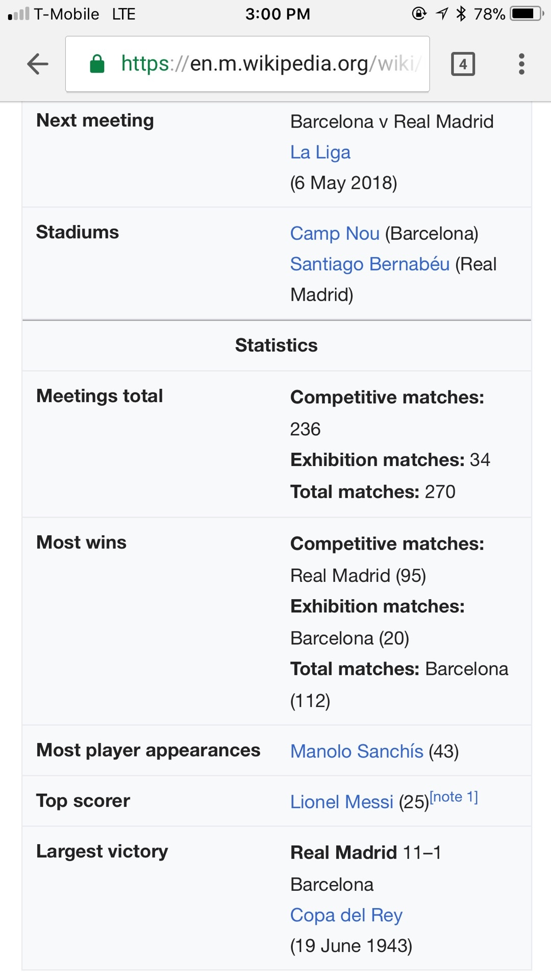Tap the [note 1] footnote reference
Screen dimensions: 551x980
click(x=454, y=797)
